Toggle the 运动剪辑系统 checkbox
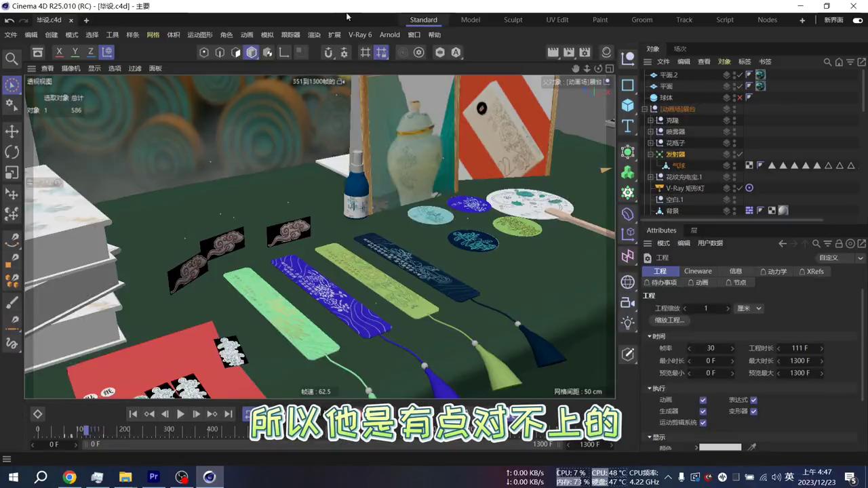 (703, 422)
